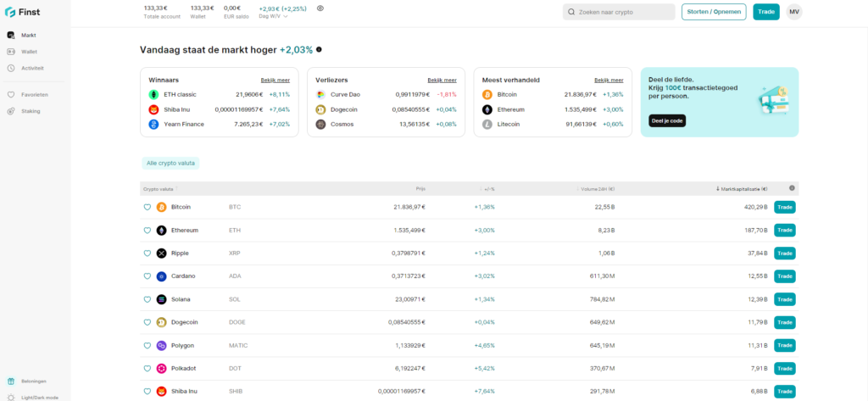Click the Deel je code button
Image resolution: width=868 pixels, height=401 pixels.
point(667,120)
